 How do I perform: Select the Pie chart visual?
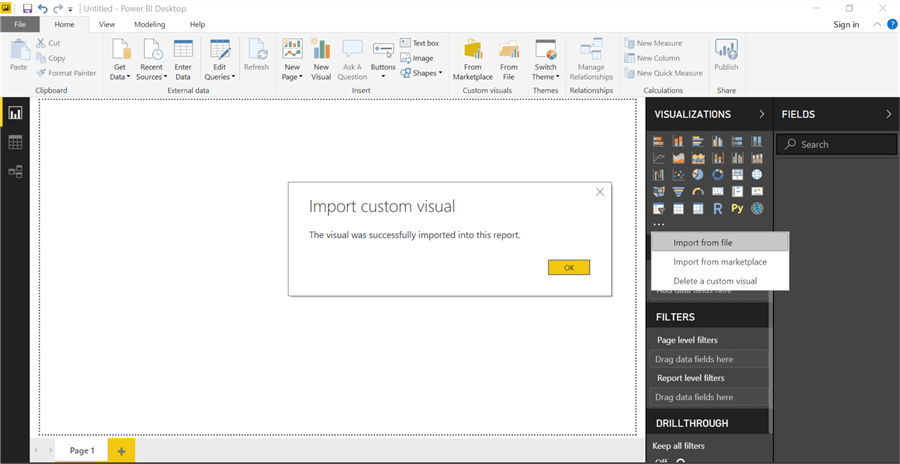pyautogui.click(x=698, y=175)
